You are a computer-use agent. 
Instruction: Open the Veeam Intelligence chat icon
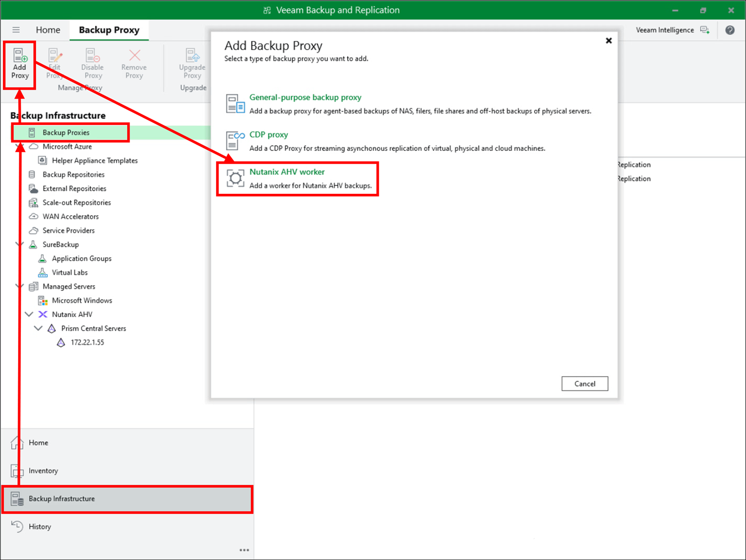[705, 30]
